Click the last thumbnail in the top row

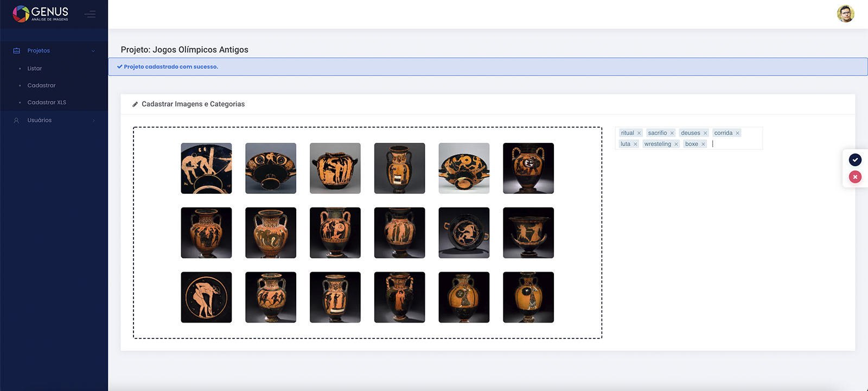tap(528, 168)
